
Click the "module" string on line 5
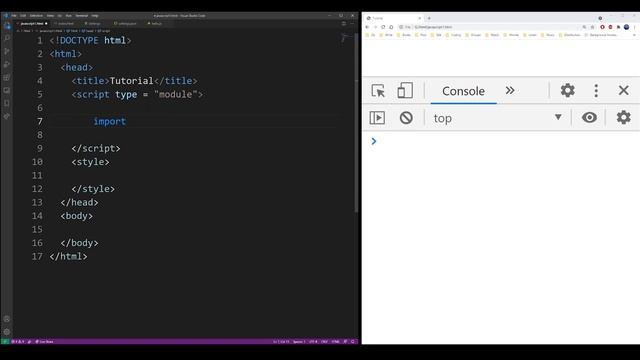pyautogui.click(x=176, y=94)
